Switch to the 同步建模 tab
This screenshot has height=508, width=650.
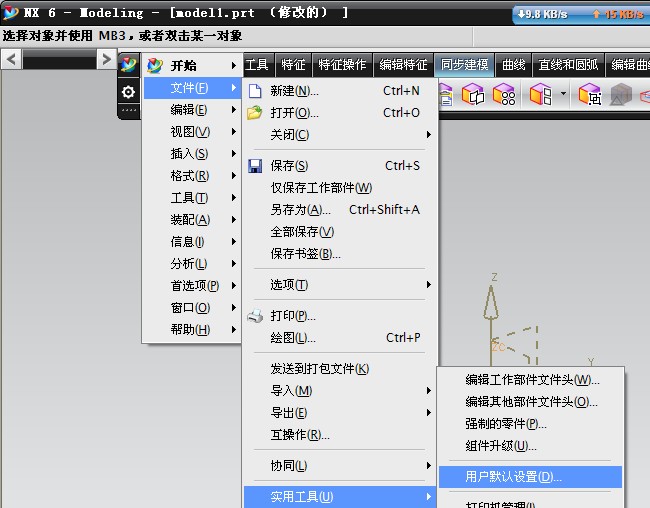point(464,65)
